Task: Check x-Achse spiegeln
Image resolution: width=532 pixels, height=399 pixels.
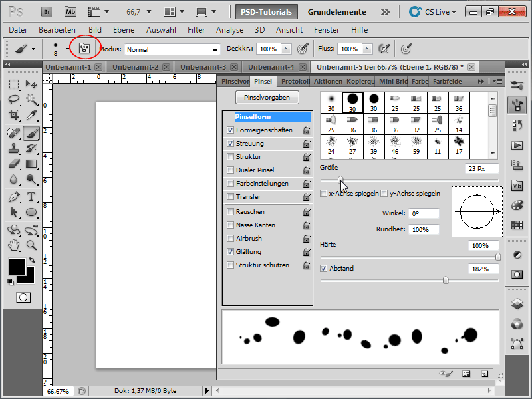Action: (324, 193)
